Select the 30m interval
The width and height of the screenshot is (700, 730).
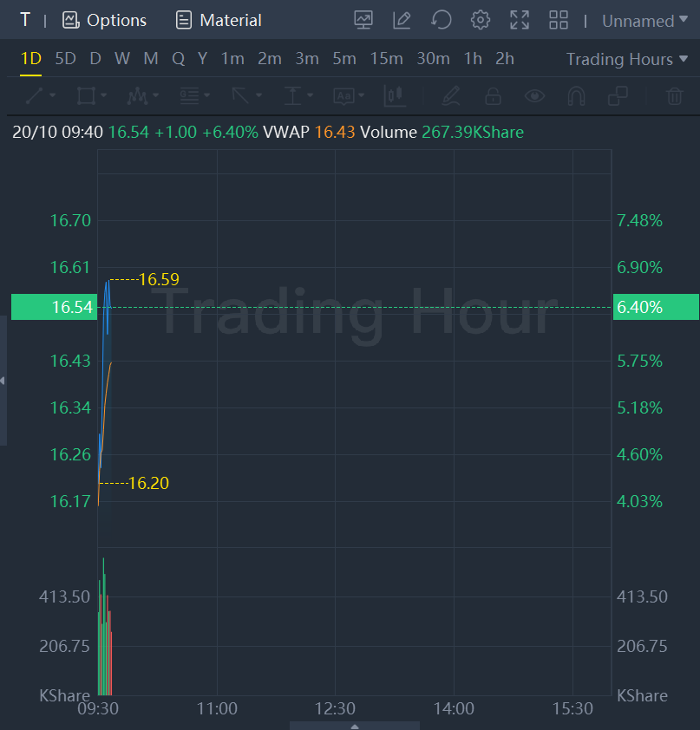pos(433,59)
